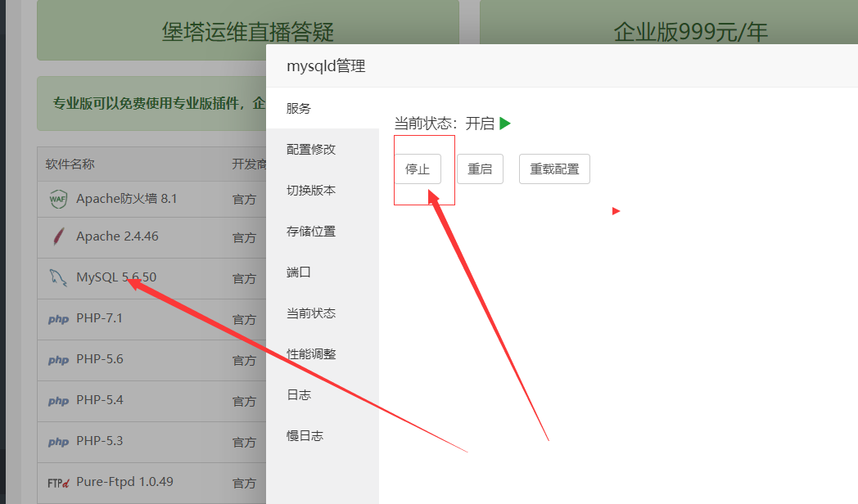Viewport: 858px width, 504px height.
Task: Open the 日志 tab
Action: (x=323, y=394)
